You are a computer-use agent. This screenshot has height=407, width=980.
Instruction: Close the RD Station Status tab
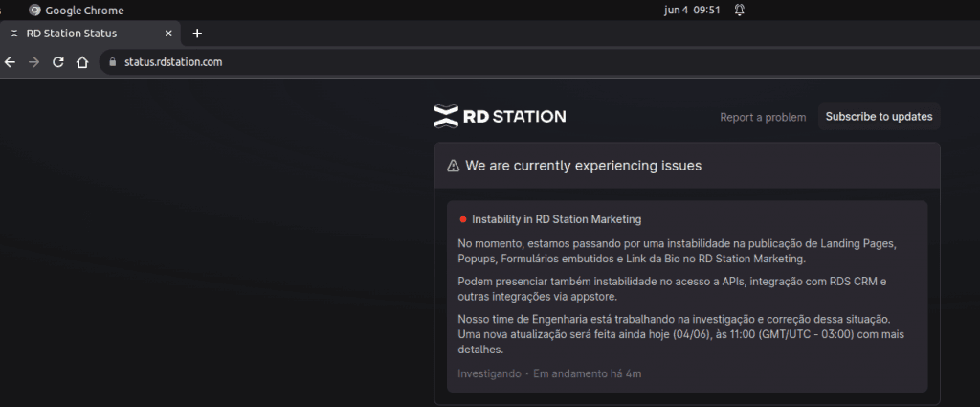(169, 34)
